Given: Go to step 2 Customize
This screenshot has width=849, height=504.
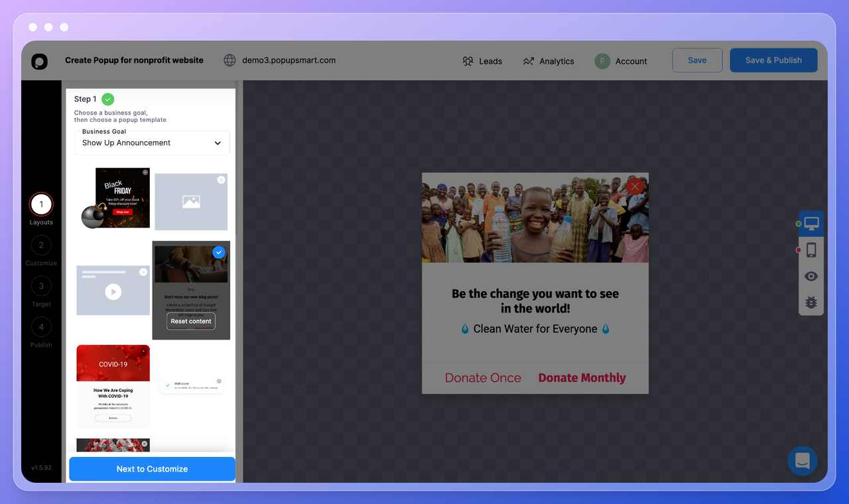Looking at the screenshot, I should pyautogui.click(x=41, y=250).
